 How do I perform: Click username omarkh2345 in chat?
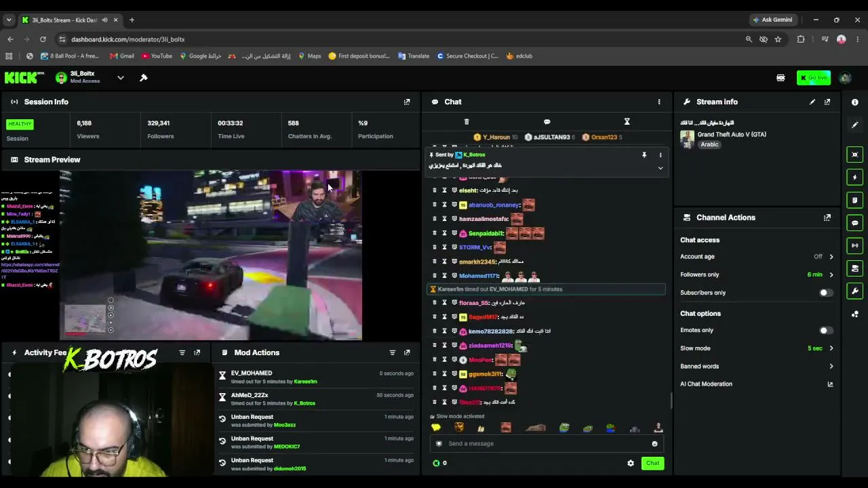477,262
